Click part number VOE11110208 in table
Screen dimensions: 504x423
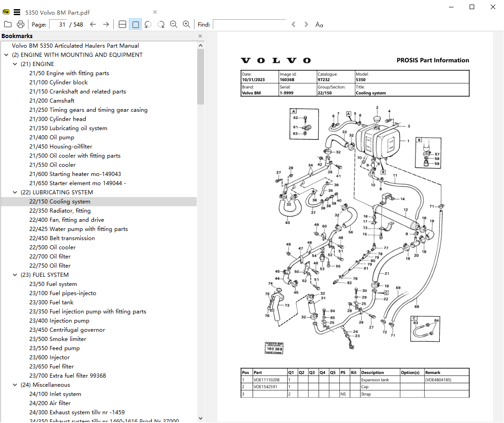(266, 380)
